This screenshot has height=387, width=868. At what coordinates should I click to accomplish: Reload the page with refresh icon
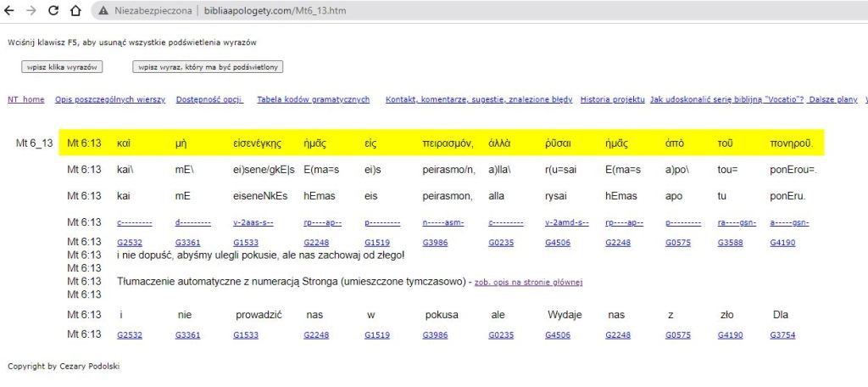(53, 11)
